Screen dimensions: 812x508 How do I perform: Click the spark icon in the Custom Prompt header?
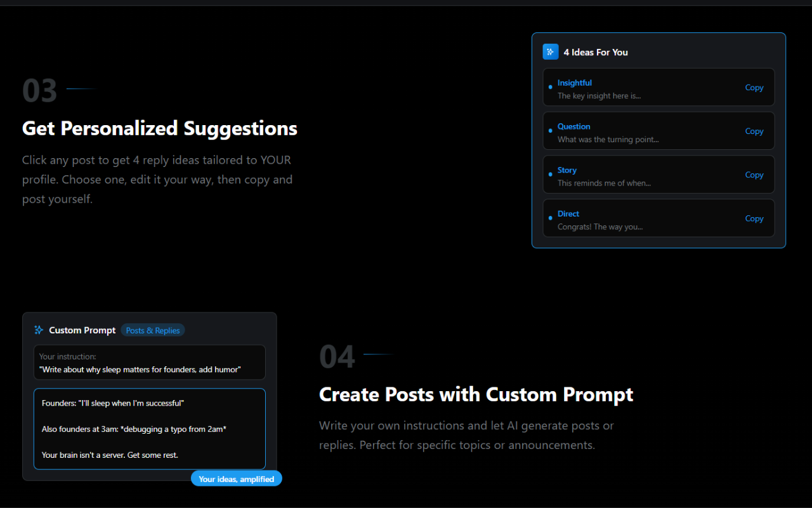[39, 330]
